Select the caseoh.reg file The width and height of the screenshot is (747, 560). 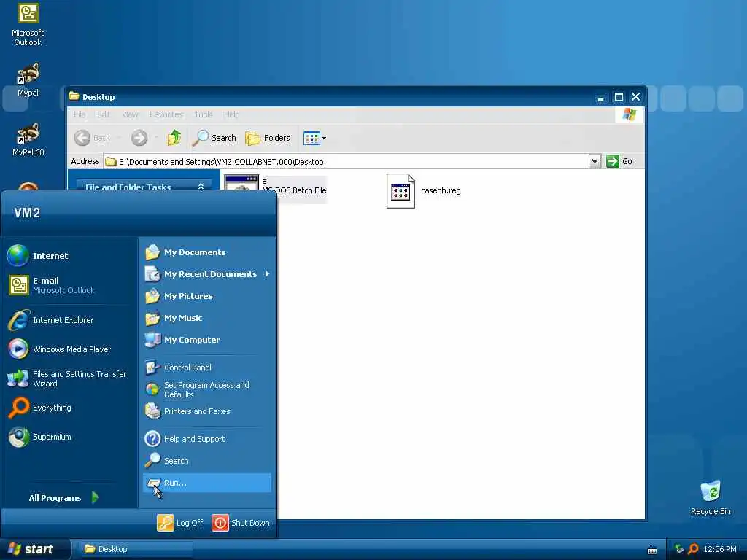point(424,190)
